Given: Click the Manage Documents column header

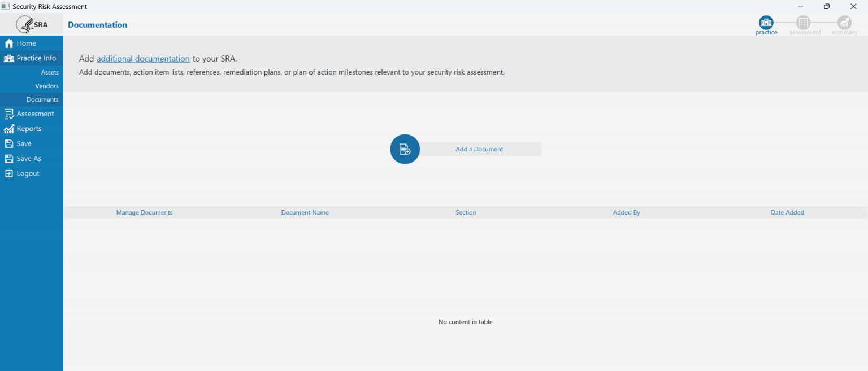Looking at the screenshot, I should (144, 212).
